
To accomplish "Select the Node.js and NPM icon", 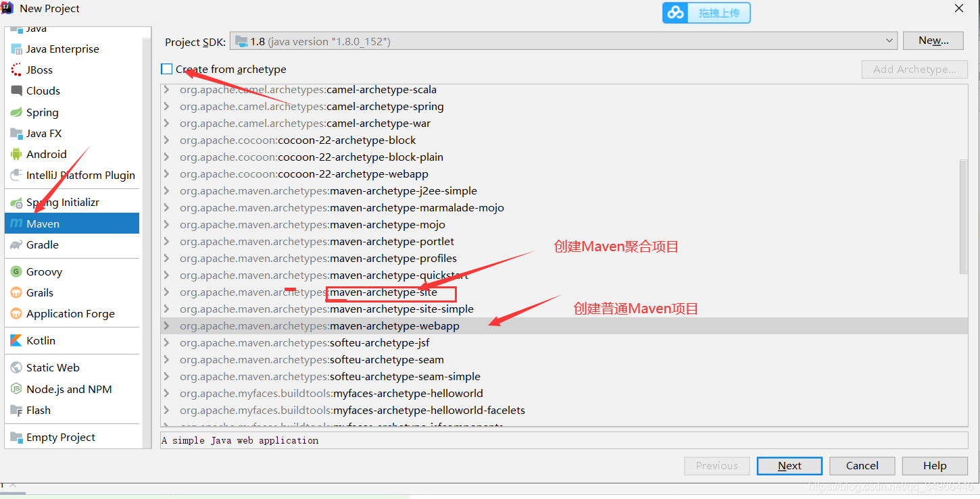I will 16,389.
